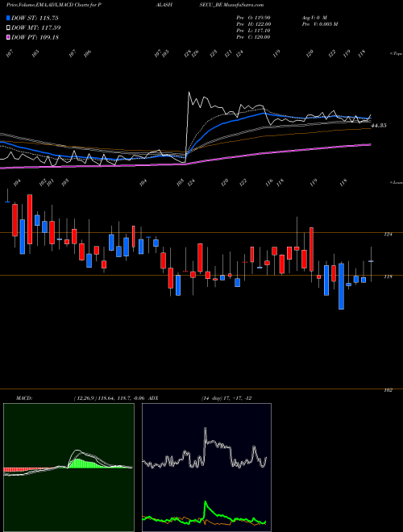Click the 'MACD:' indicator label
Screen dimensions: 403x532
(x=23, y=398)
